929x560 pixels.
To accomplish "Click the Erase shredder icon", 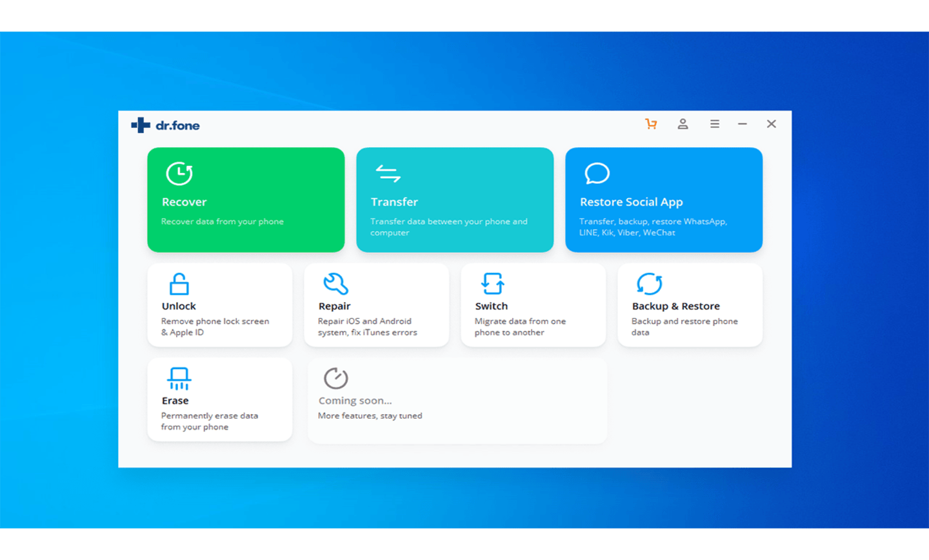I will coord(179,379).
